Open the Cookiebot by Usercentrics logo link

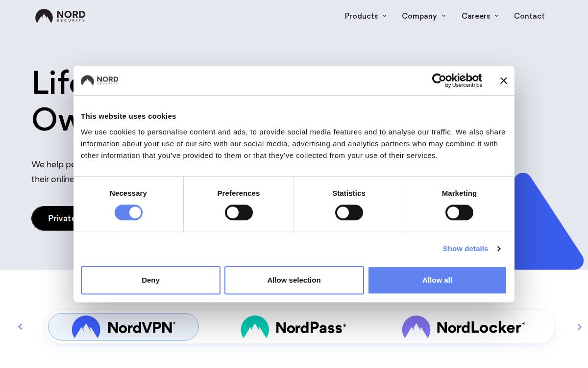coord(457,80)
